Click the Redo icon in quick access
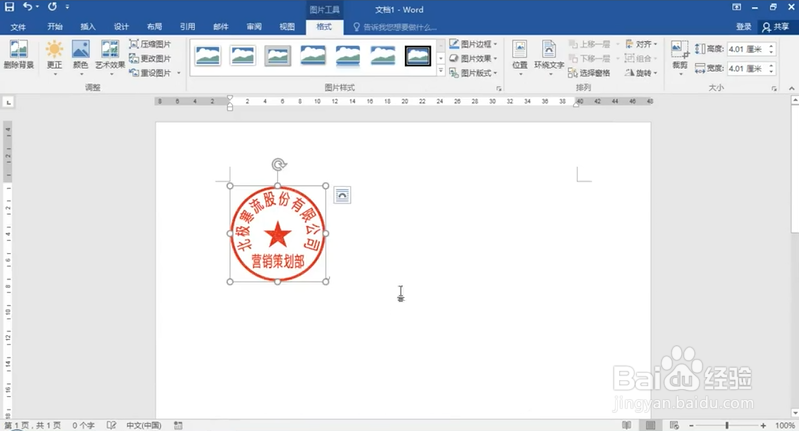This screenshot has height=431, width=799. (52, 7)
